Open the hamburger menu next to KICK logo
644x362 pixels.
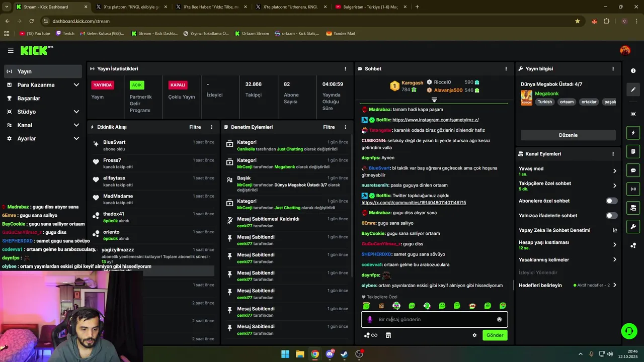coord(11,51)
